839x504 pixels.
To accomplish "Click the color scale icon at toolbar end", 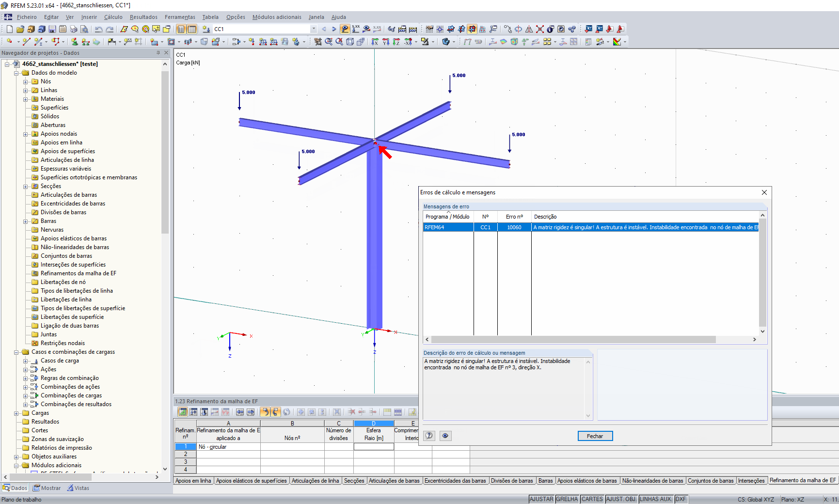I will [x=617, y=42].
